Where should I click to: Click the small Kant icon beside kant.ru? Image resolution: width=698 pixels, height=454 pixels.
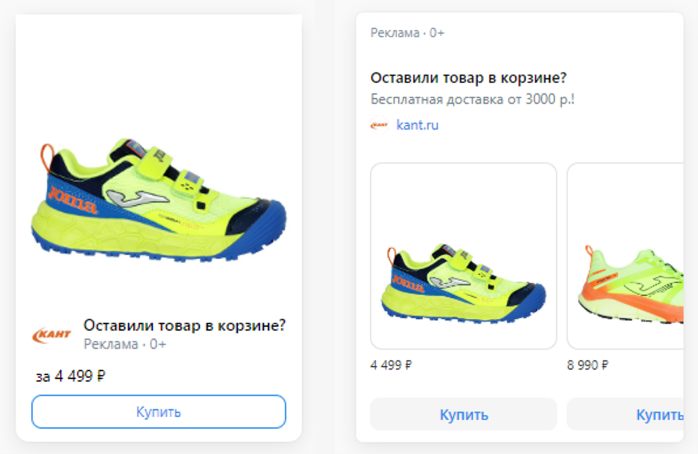379,126
